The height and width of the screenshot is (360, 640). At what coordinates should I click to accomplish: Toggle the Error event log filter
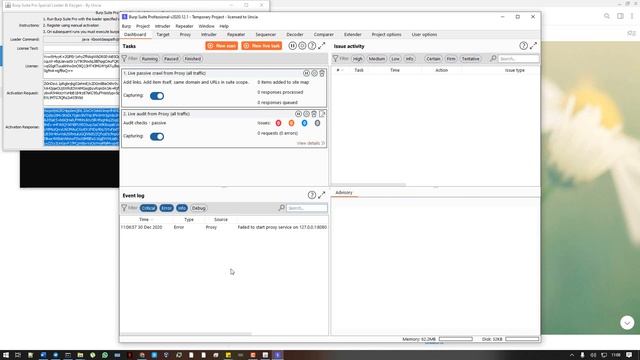167,208
